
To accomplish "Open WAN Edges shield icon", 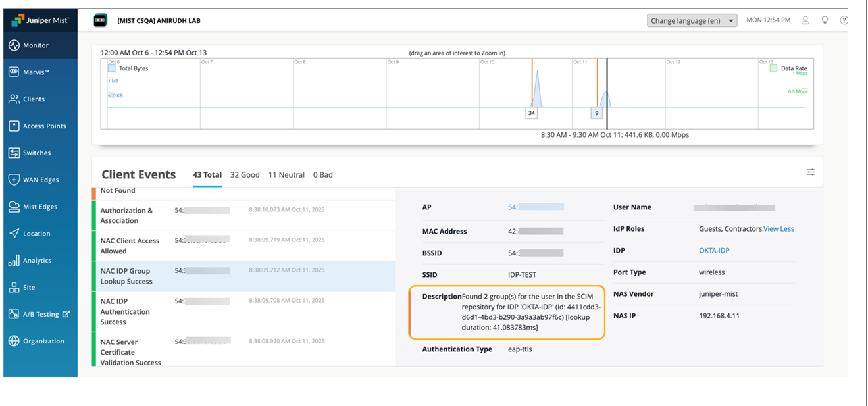I will click(14, 180).
